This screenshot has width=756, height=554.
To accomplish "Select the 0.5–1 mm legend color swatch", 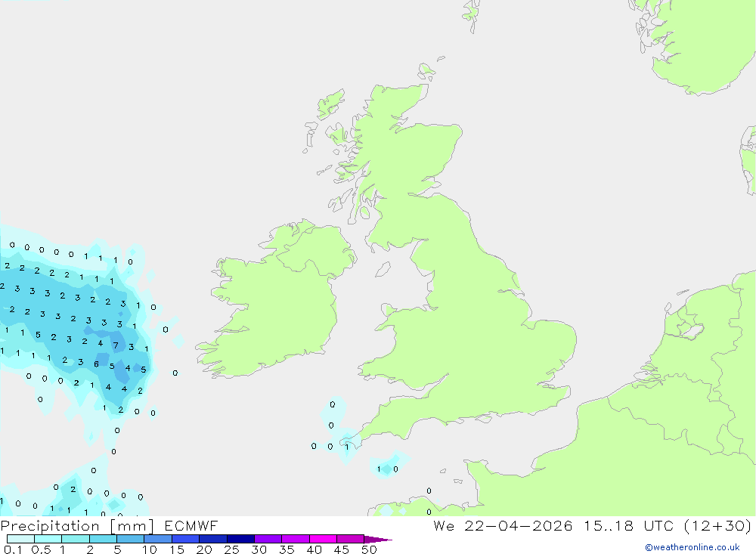I will (48, 539).
